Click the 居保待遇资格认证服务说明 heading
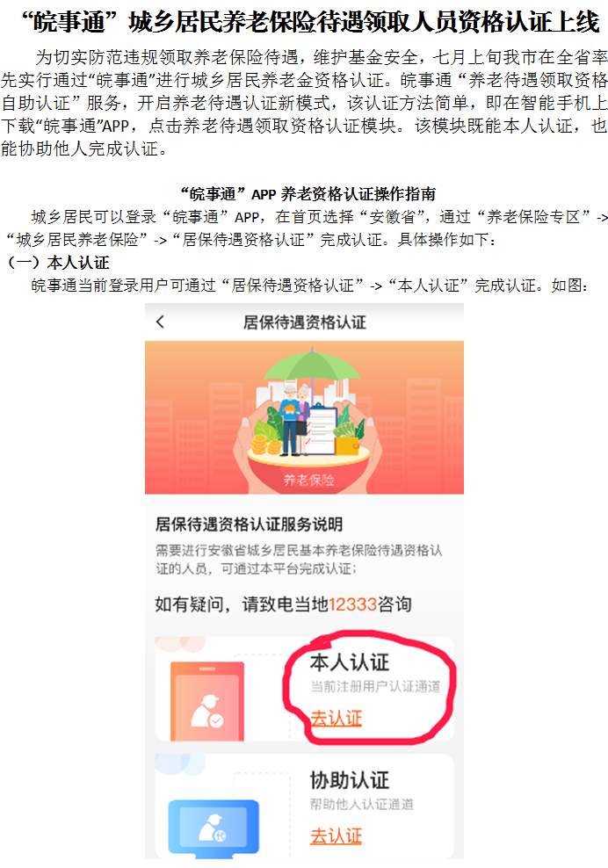This screenshot has width=608, height=868. point(250,524)
